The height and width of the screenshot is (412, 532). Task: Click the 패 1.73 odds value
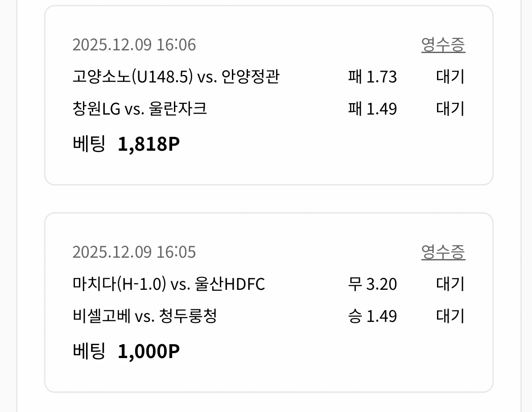[x=372, y=77]
